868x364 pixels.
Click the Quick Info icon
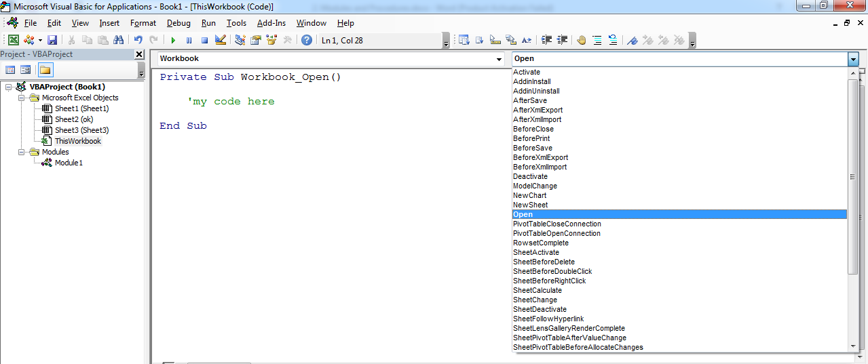point(495,40)
